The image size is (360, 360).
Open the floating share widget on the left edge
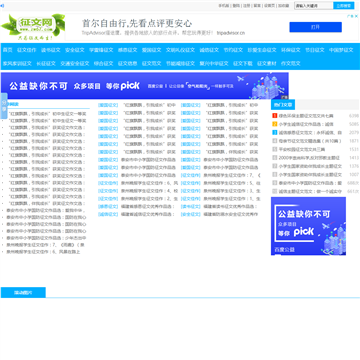coord(4,106)
